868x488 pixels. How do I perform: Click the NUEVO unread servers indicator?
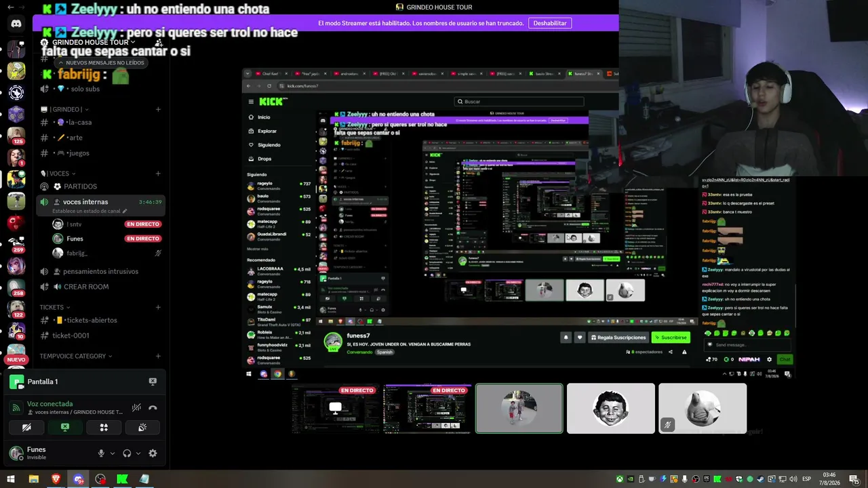point(16,360)
